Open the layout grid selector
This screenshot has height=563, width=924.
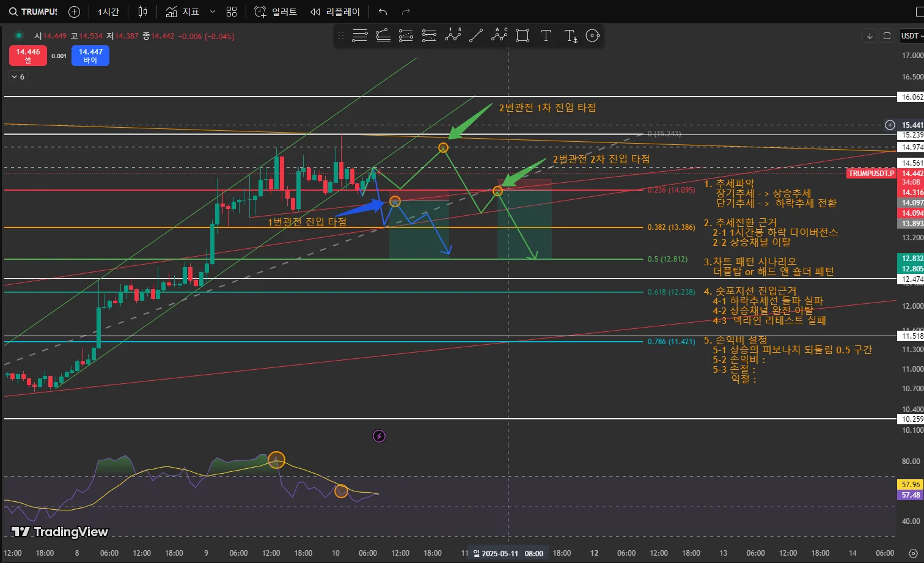coord(232,12)
